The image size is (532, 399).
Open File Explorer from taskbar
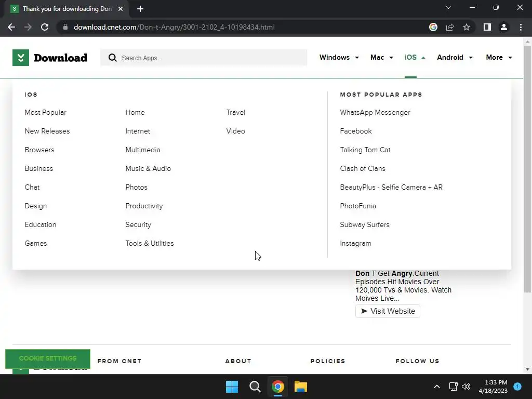(x=301, y=387)
